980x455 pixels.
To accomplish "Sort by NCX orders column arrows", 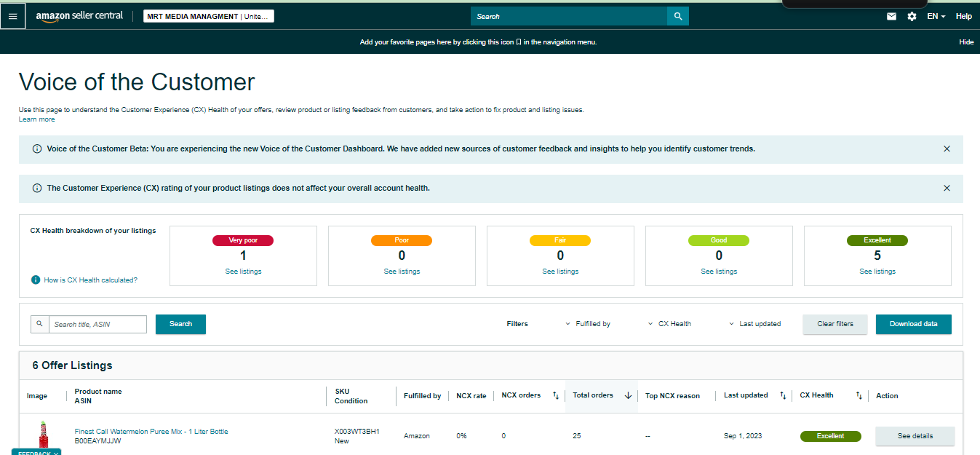I will point(556,395).
